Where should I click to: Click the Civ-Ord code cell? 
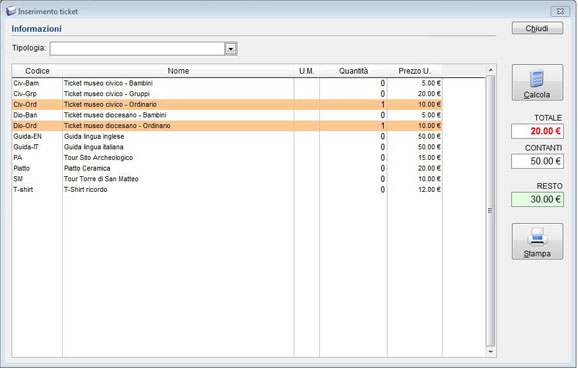pos(37,105)
